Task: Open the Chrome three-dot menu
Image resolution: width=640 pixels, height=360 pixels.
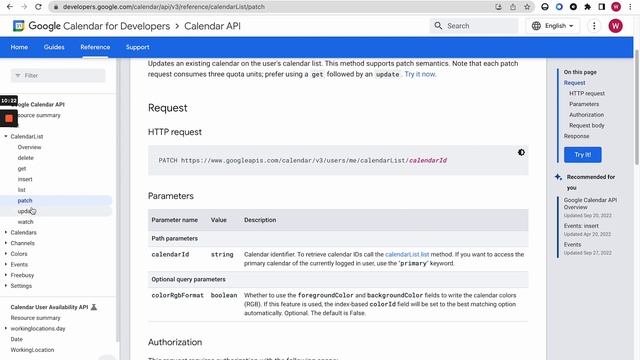Action: [x=630, y=7]
